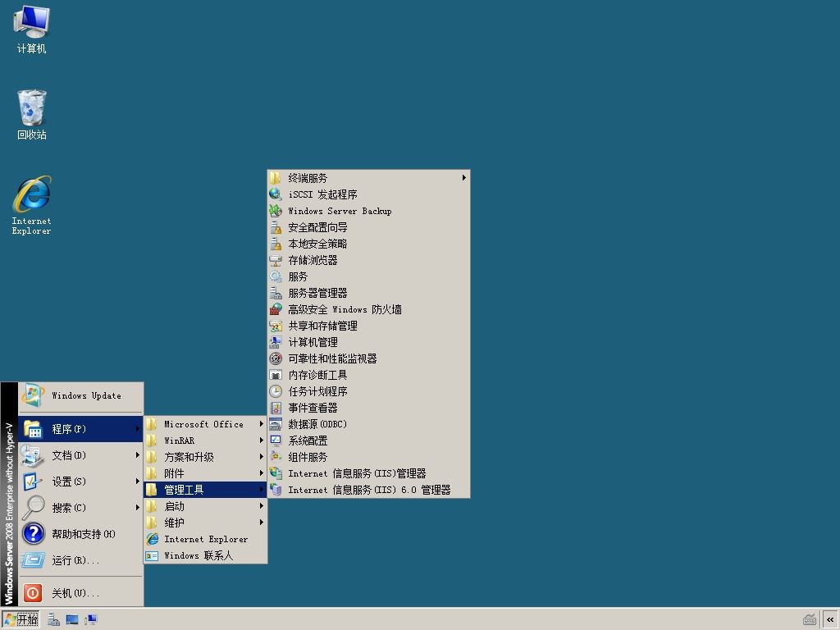Click the iSCSI 发起程序 icon
The image size is (840, 630).
click(276, 194)
